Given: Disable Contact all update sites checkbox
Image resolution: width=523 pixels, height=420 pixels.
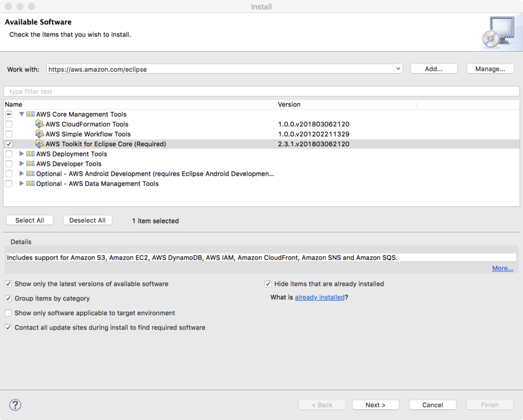Looking at the screenshot, I should tap(8, 328).
